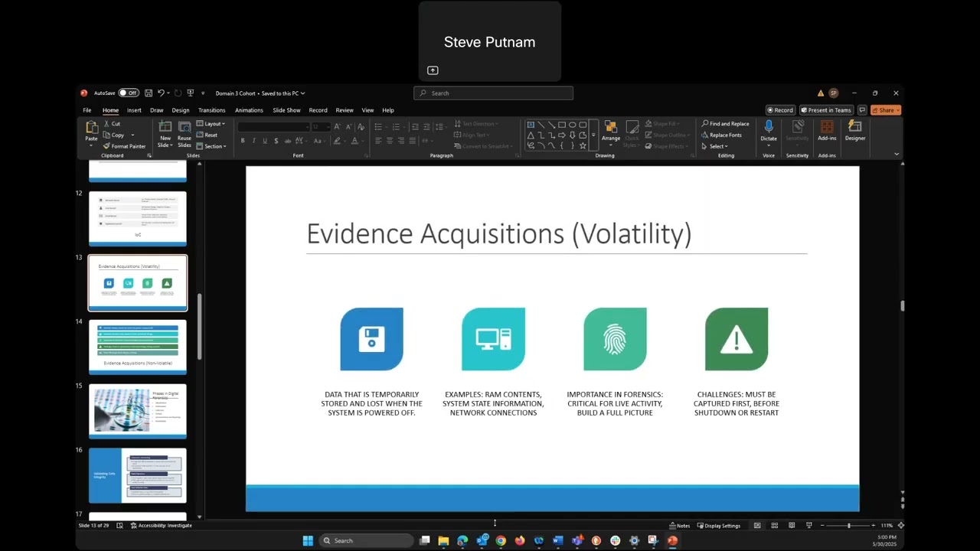Switch to the Slide Show tab
The height and width of the screenshot is (551, 980).
click(286, 110)
